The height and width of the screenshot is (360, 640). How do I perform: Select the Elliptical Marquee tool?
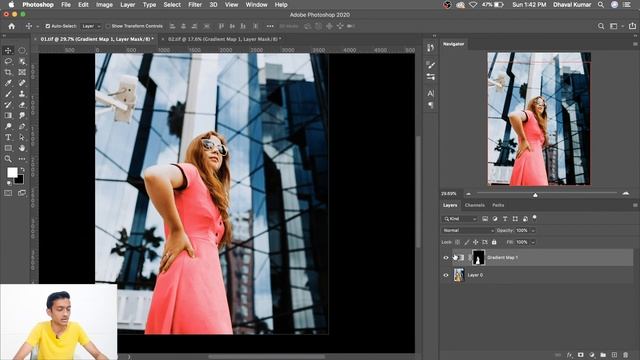click(22, 51)
